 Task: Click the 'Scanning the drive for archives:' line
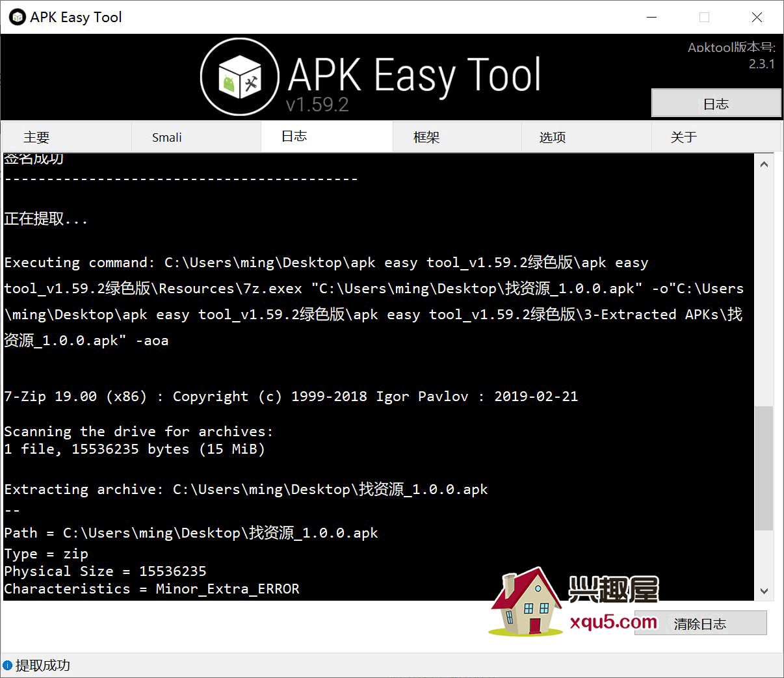[x=138, y=432]
